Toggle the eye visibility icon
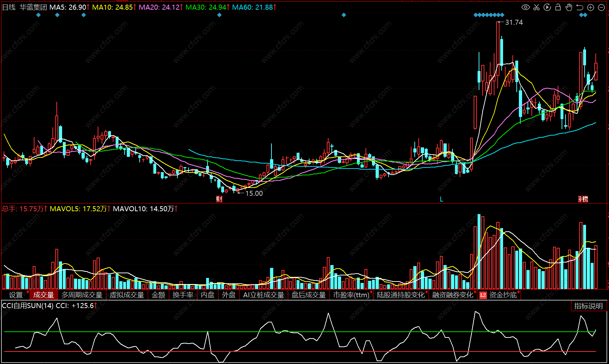The image size is (609, 364). click(526, 7)
